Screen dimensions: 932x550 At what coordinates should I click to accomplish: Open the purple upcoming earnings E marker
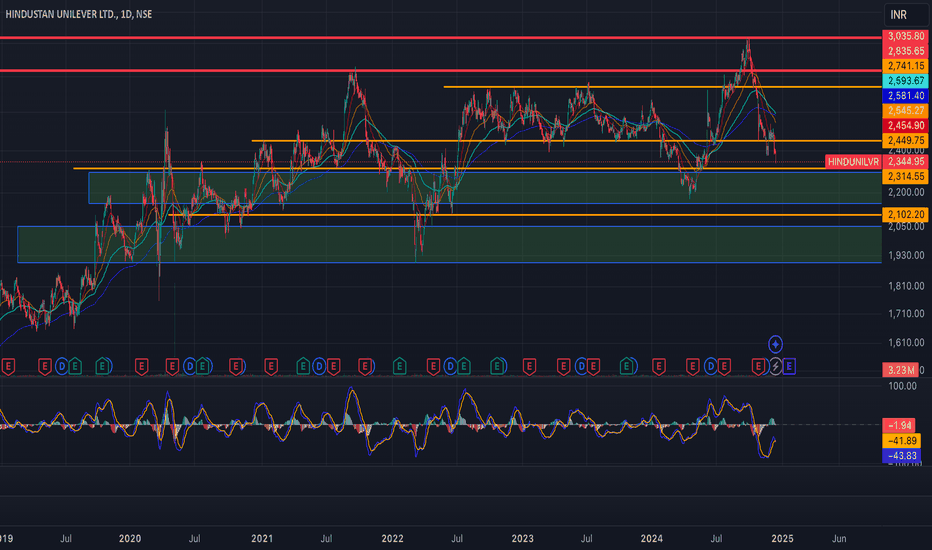pos(789,366)
